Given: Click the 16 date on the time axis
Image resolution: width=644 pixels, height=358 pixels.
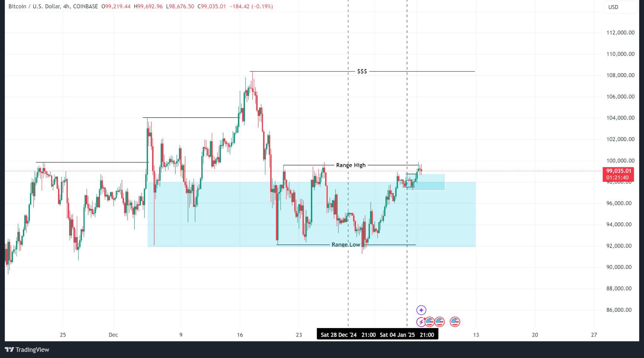Looking at the screenshot, I should pos(240,335).
